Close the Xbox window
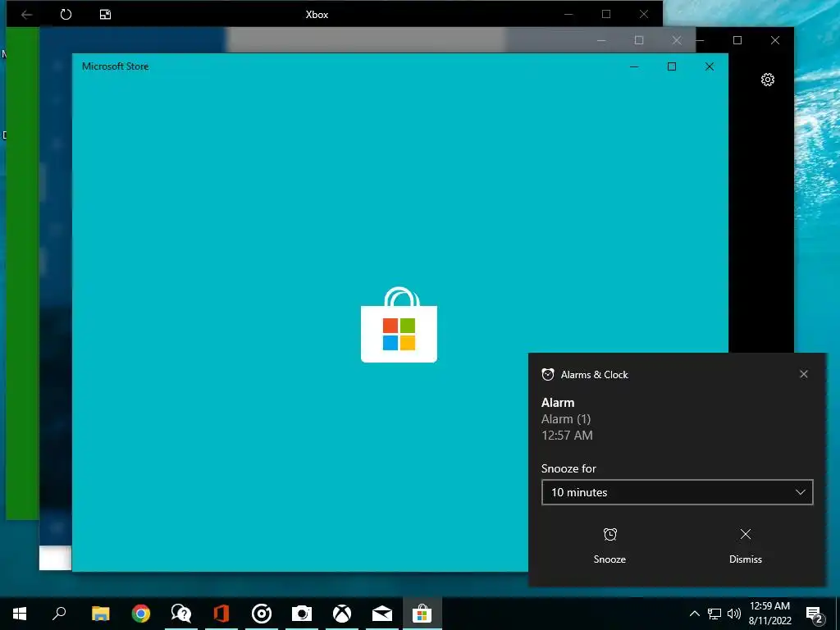Image resolution: width=840 pixels, height=630 pixels. [x=644, y=15]
